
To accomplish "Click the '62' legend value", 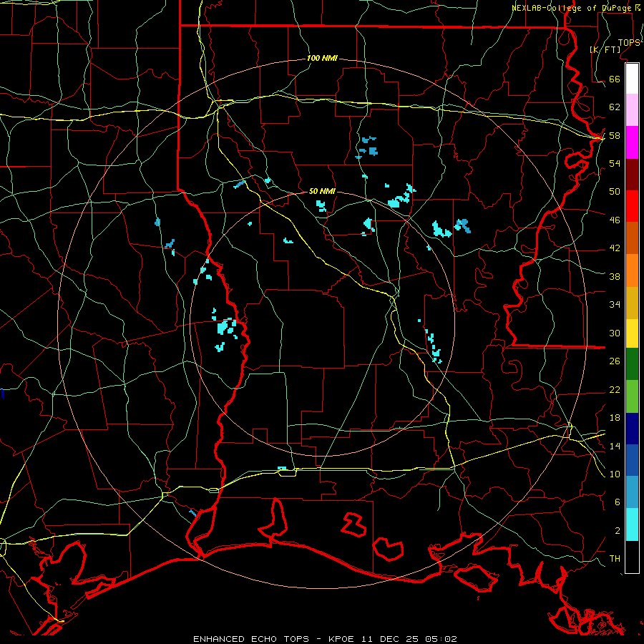I will pyautogui.click(x=615, y=107).
